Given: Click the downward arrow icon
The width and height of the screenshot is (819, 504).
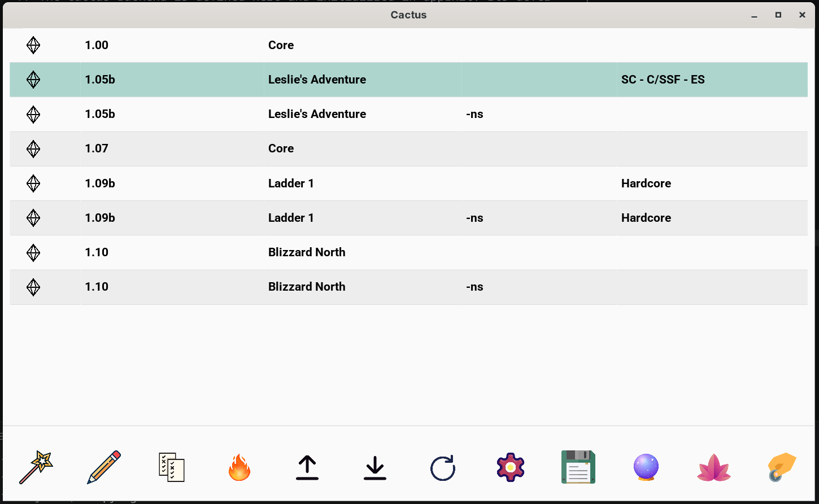Looking at the screenshot, I should coord(375,468).
